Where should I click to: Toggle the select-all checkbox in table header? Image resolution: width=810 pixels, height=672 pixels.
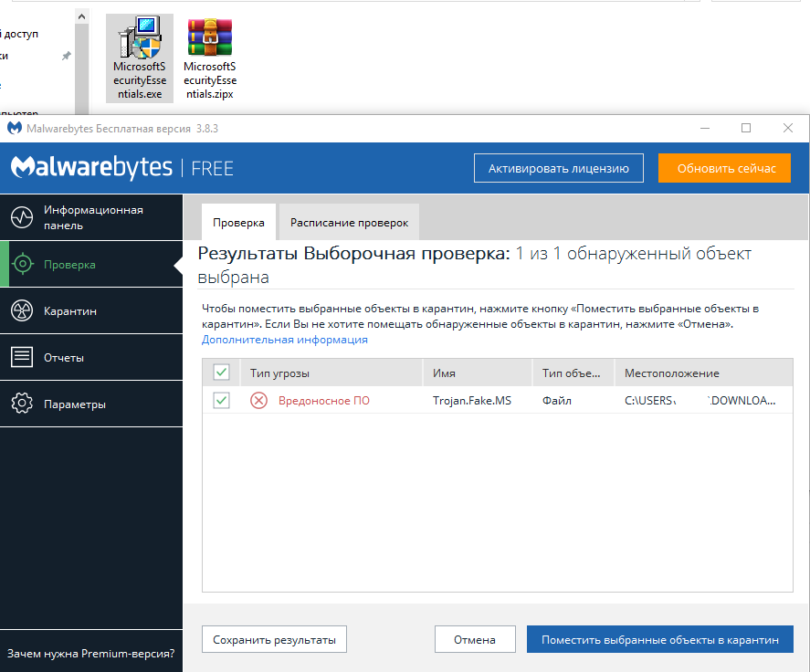click(222, 373)
